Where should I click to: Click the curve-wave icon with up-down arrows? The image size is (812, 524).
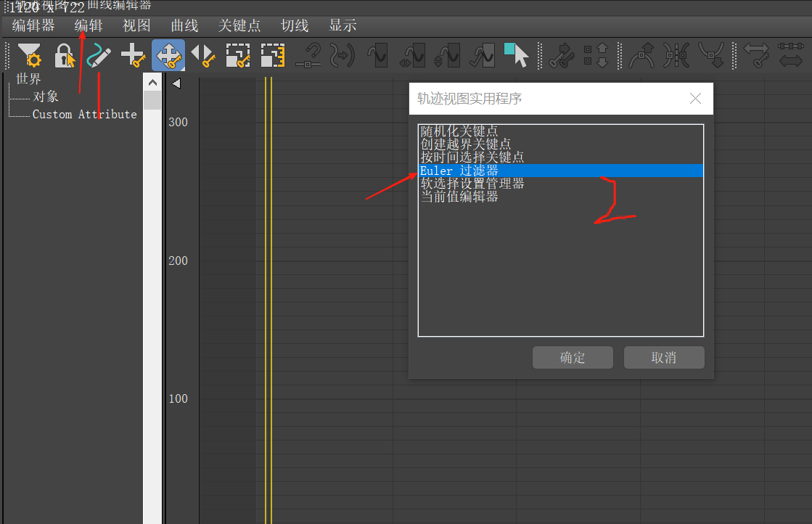tap(448, 55)
